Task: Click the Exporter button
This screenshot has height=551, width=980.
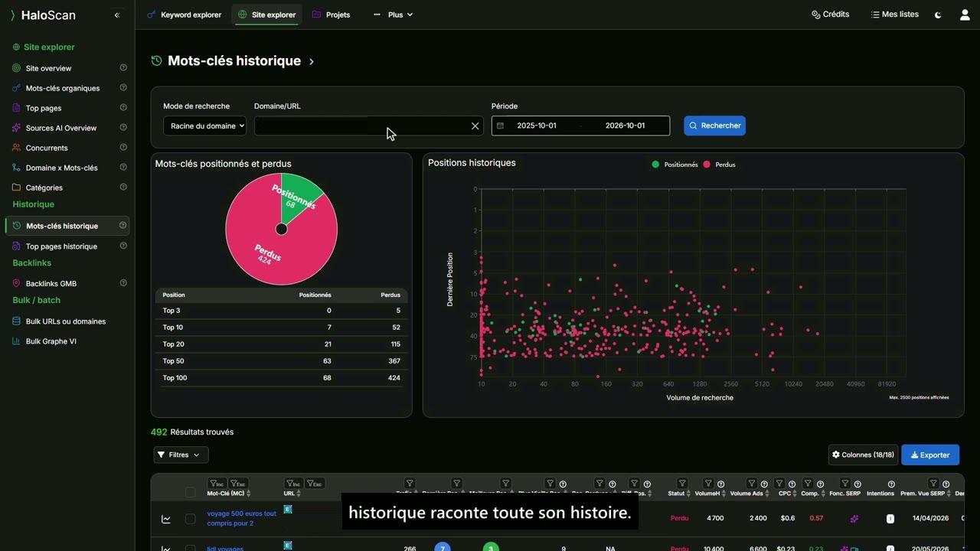Action: tap(930, 455)
